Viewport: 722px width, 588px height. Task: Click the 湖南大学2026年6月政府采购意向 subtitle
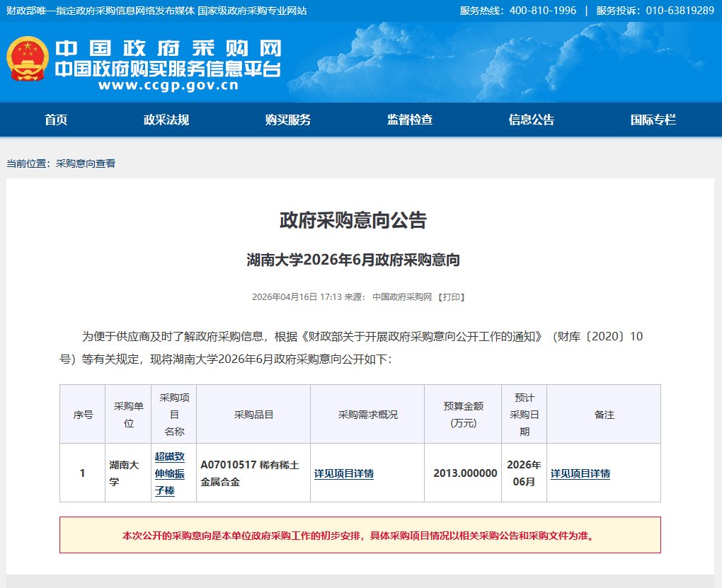pyautogui.click(x=353, y=260)
